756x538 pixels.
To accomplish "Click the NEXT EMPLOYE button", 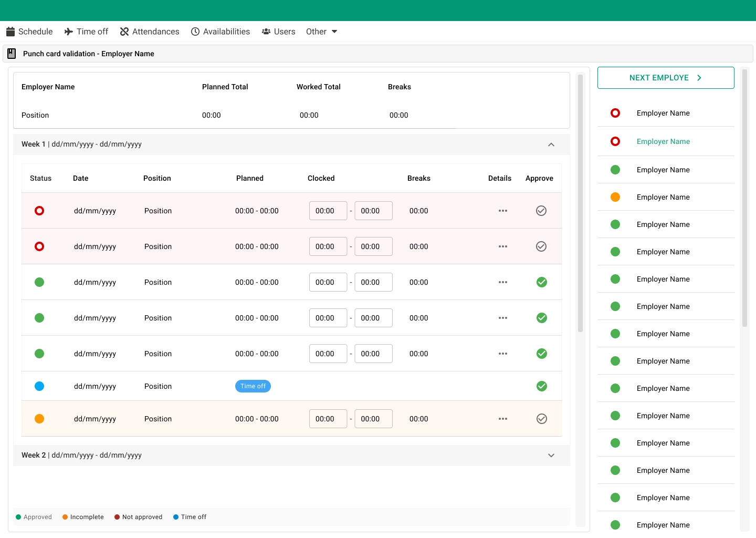I will point(665,77).
